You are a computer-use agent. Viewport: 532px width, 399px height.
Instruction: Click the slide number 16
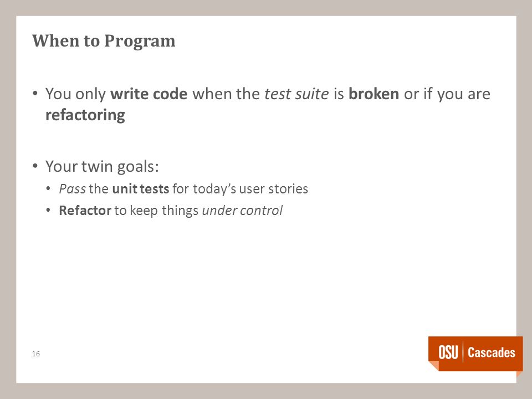(x=36, y=354)
